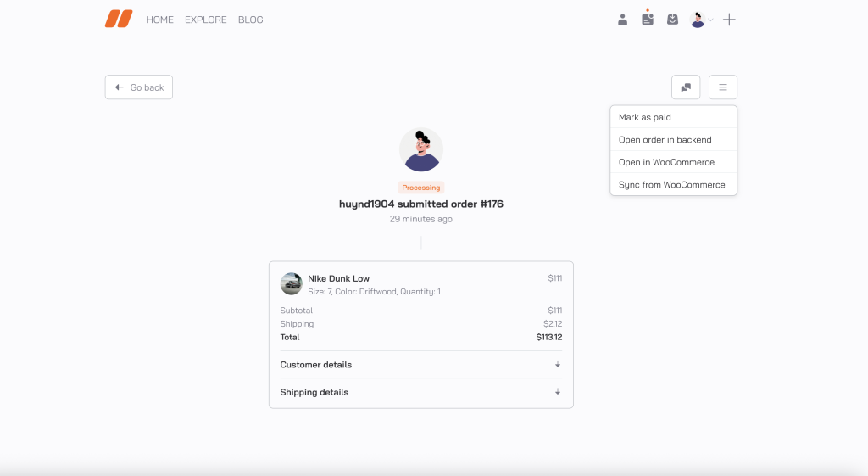Viewport: 868px width, 476px height.
Task: Visit the BLOG nav link
Action: (x=251, y=20)
